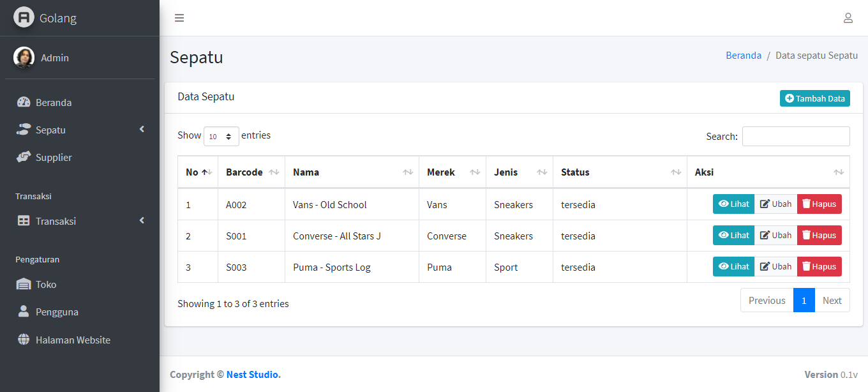Toggle the hamburger menu to collapse sidebar
The width and height of the screenshot is (868, 392).
pyautogui.click(x=179, y=18)
